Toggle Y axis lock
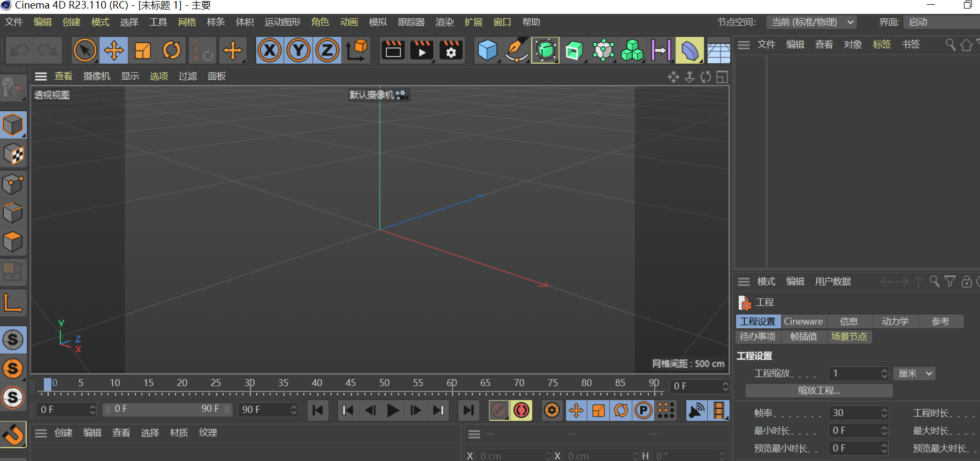 [298, 51]
